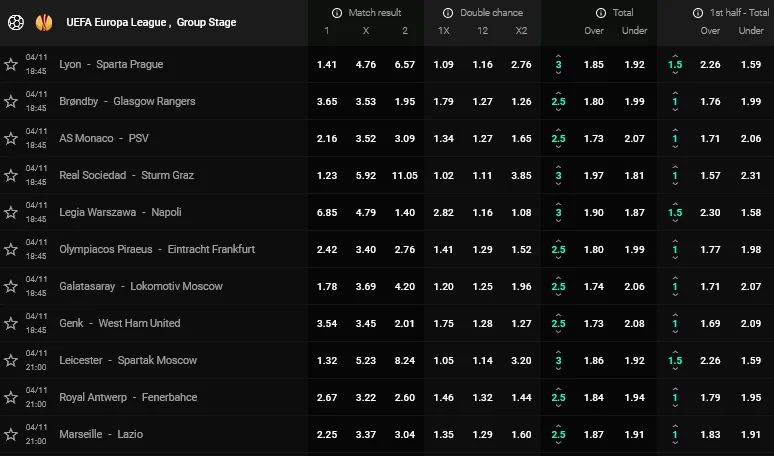Screen dimensions: 774x456
Task: Open Galatasaray - Lokomotiv Moscow match details
Action: 140,286
